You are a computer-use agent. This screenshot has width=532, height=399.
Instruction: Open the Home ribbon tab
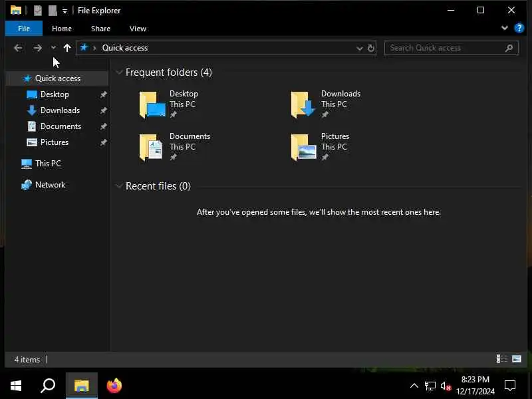pos(62,29)
